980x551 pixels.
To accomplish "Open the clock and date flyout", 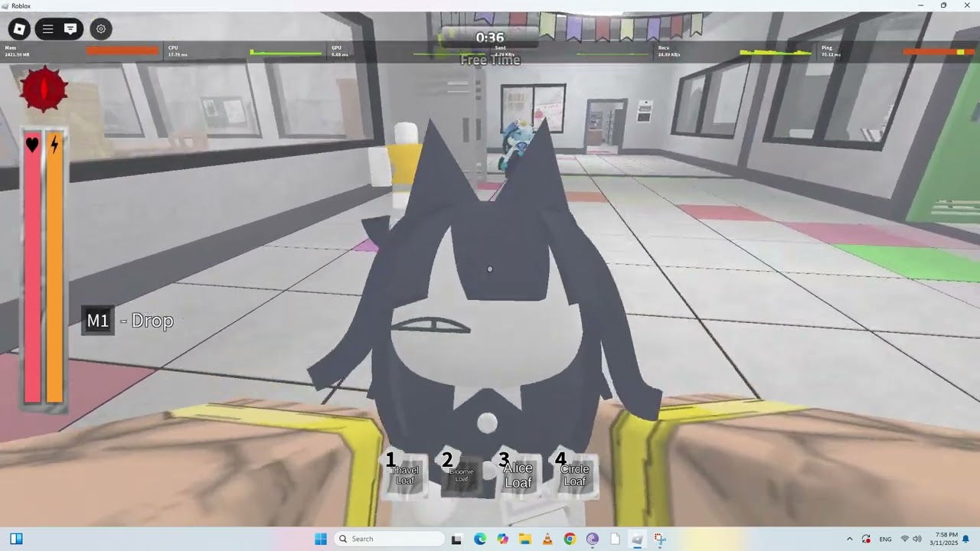I will pyautogui.click(x=943, y=539).
